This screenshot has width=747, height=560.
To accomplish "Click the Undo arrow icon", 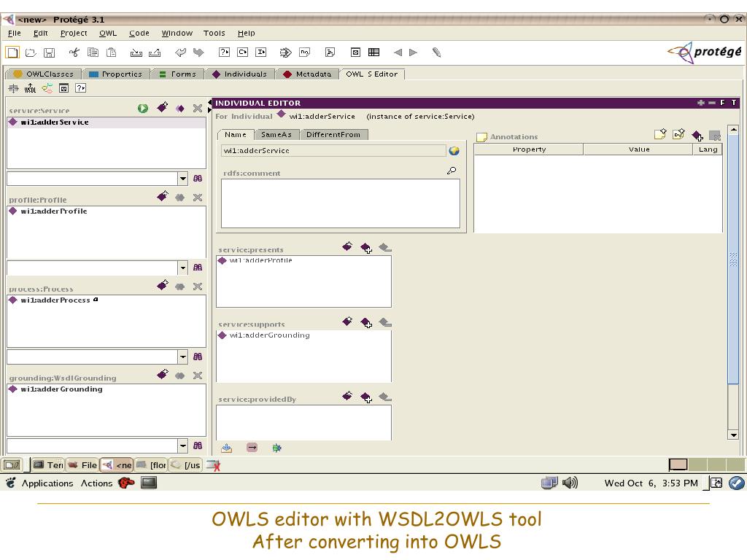I will coord(181,52).
